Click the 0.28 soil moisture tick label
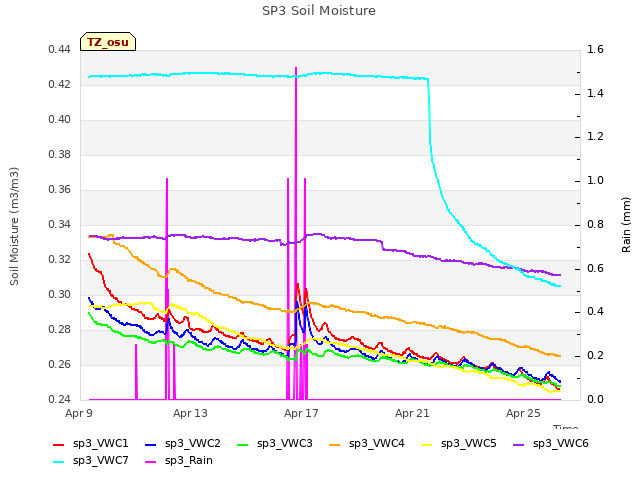The width and height of the screenshot is (640, 480). coord(60,330)
